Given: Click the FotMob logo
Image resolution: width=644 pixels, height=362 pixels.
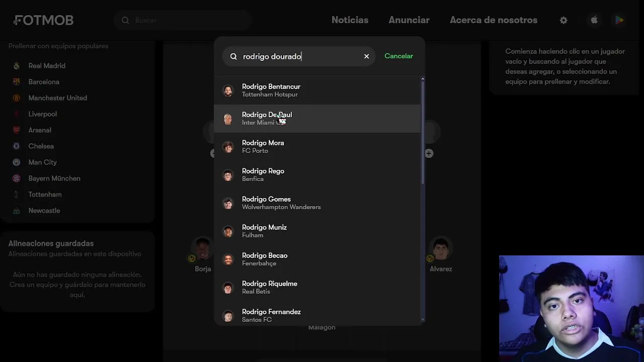Looking at the screenshot, I should [43, 20].
